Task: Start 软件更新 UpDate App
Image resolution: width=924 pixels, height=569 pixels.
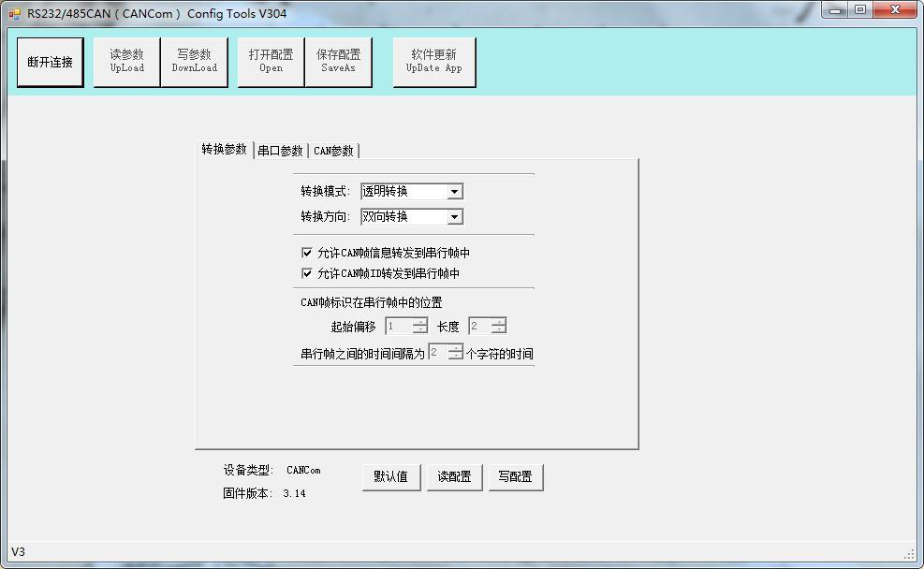Action: pyautogui.click(x=433, y=62)
